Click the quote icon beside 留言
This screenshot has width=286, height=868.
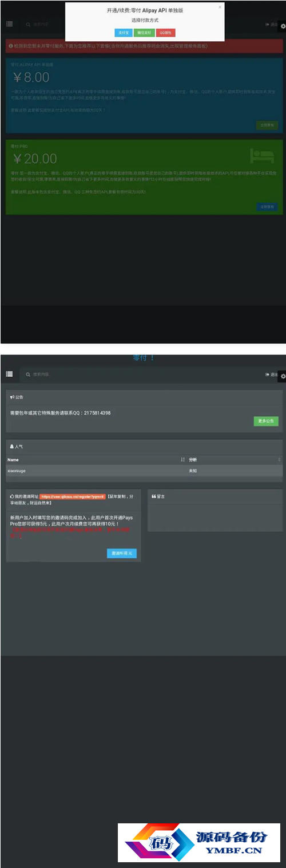click(x=153, y=496)
